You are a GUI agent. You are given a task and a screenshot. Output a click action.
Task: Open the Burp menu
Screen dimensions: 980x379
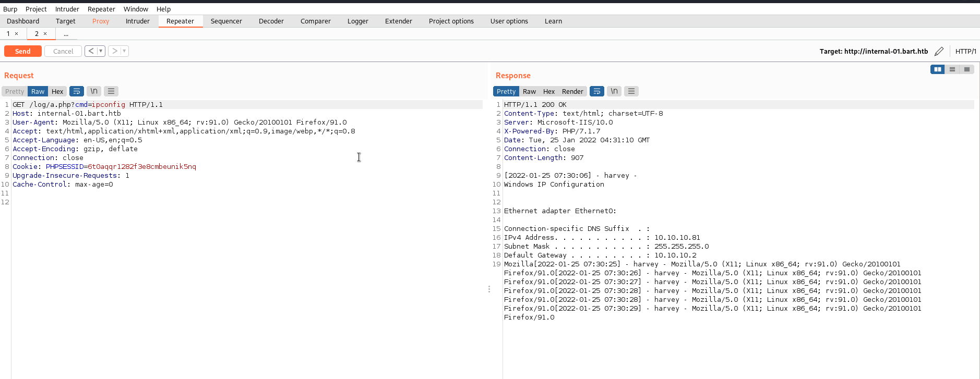[10, 9]
